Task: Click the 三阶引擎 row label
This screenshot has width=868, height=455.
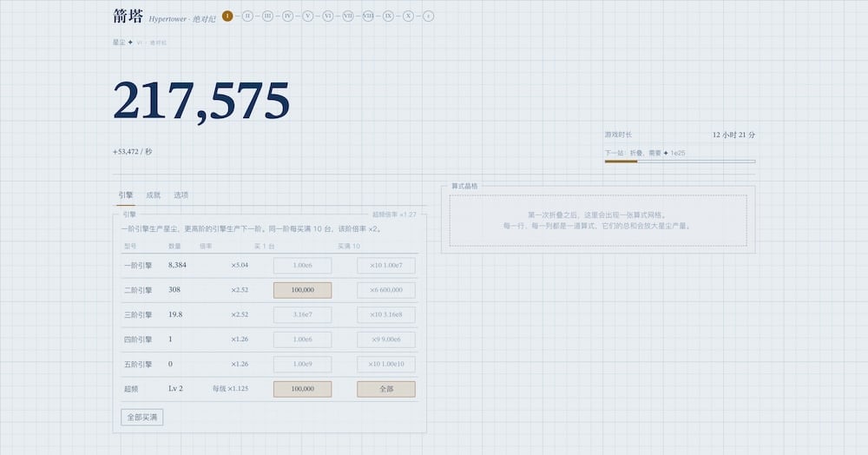Action: (138, 315)
